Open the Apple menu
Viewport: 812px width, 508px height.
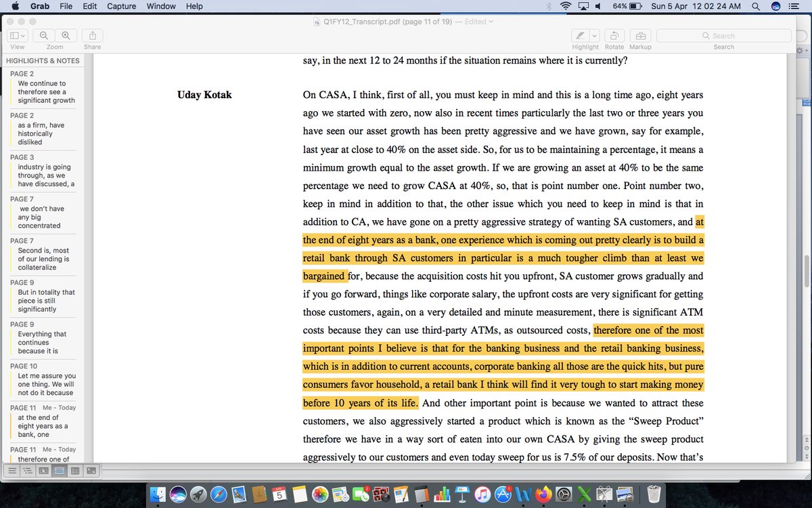[x=15, y=6]
